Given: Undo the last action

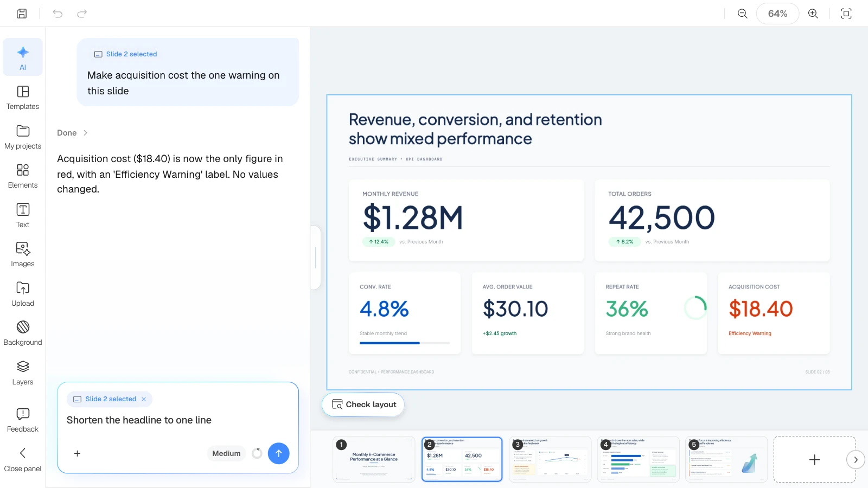Looking at the screenshot, I should [58, 14].
